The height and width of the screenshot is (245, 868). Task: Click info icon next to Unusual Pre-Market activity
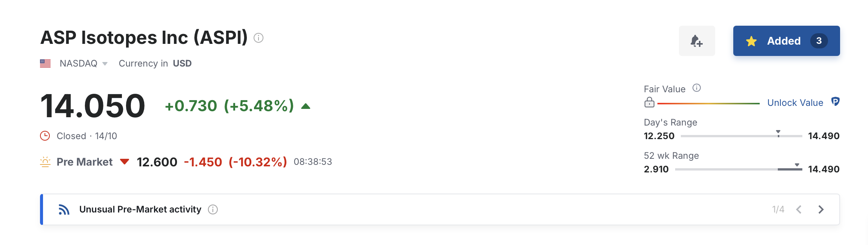tap(213, 209)
